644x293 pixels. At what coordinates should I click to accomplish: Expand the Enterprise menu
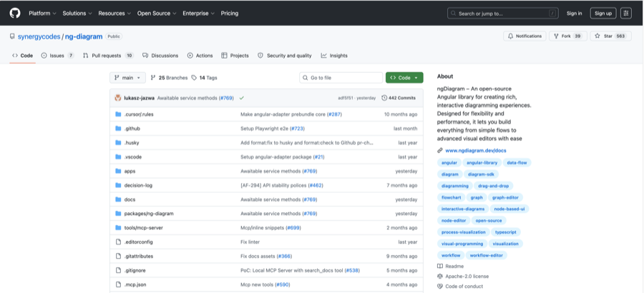pos(198,13)
